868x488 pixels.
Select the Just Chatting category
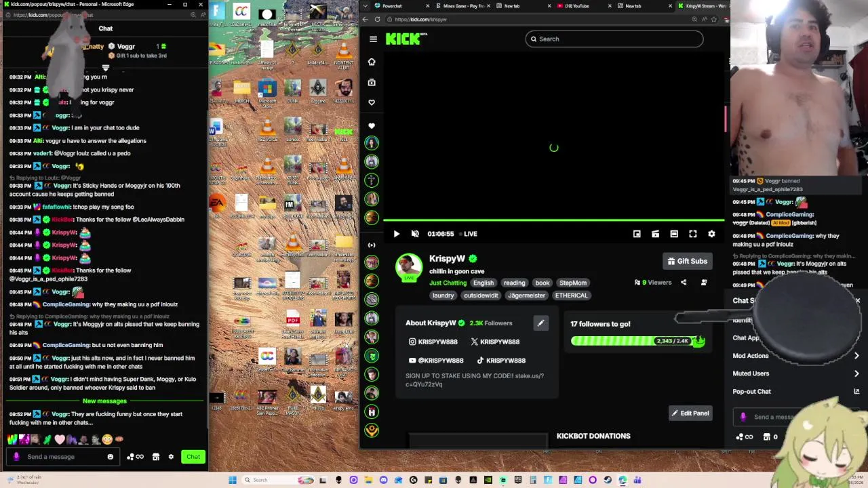click(x=448, y=283)
